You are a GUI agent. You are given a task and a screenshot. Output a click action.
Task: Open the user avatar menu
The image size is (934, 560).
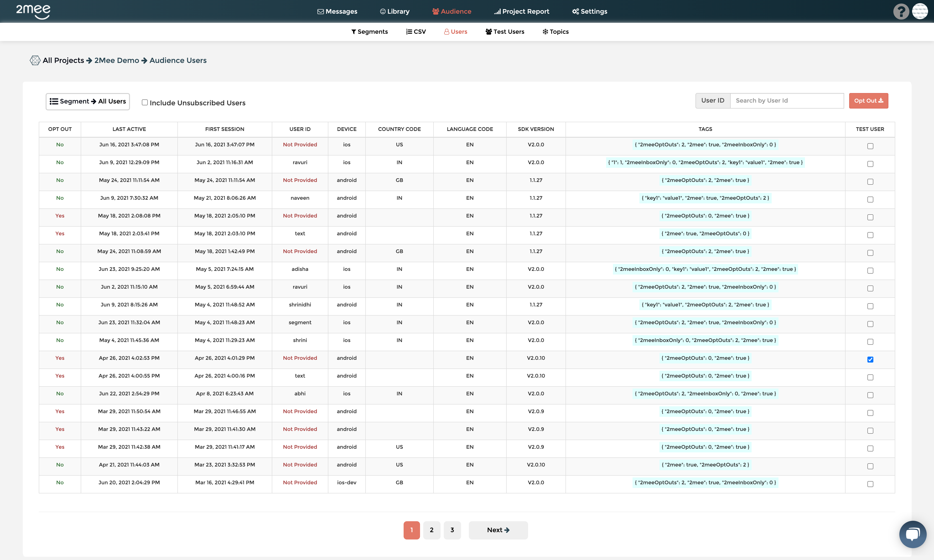[920, 11]
